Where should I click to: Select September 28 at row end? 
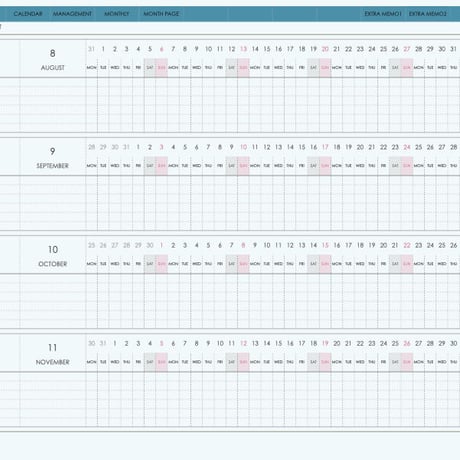tap(453, 147)
